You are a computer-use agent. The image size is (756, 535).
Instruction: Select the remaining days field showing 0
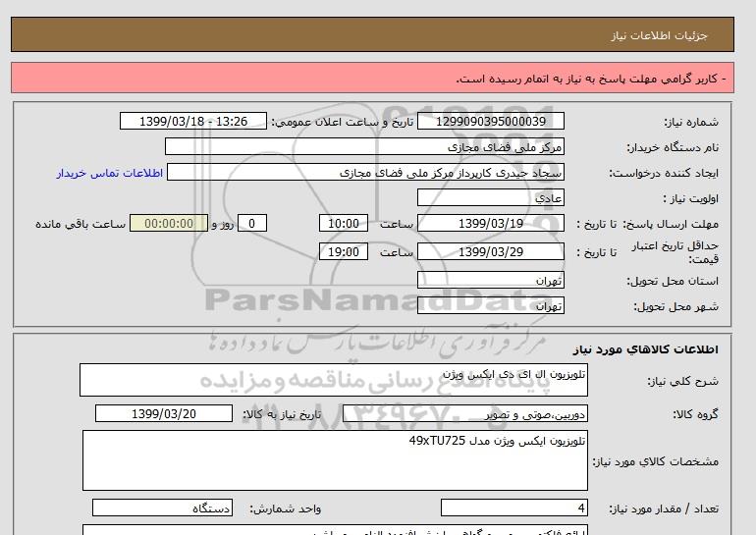coord(252,223)
